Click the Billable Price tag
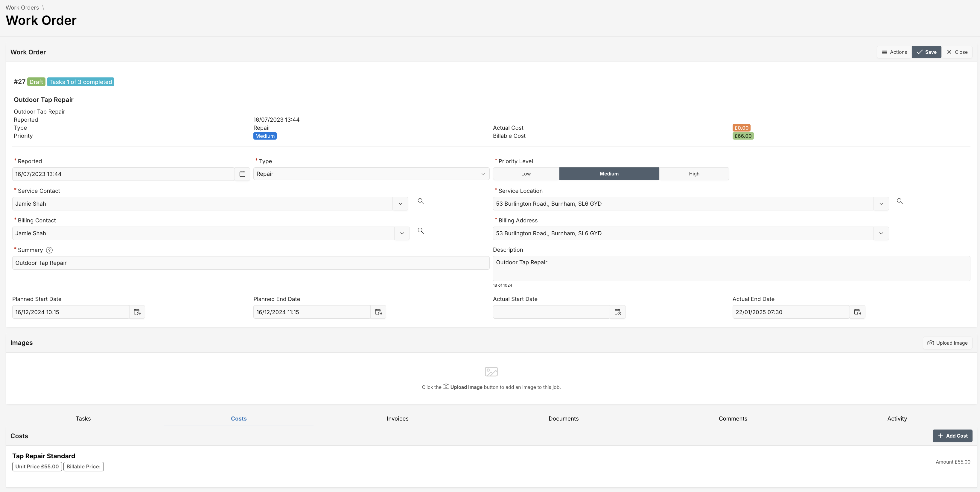980x492 pixels. (x=83, y=467)
